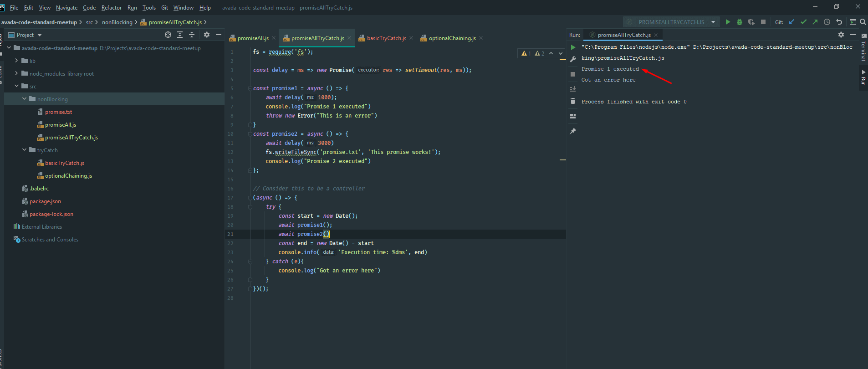Run with coverage from the main toolbar
Screen dimensions: 868x369
pyautogui.click(x=751, y=22)
